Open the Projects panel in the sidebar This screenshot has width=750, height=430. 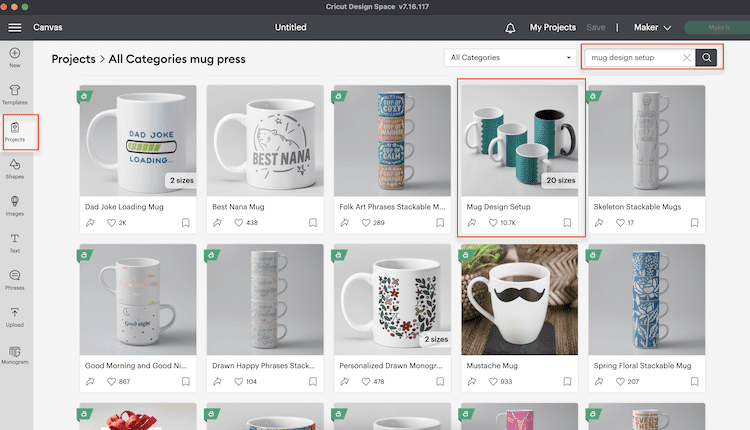(x=15, y=132)
